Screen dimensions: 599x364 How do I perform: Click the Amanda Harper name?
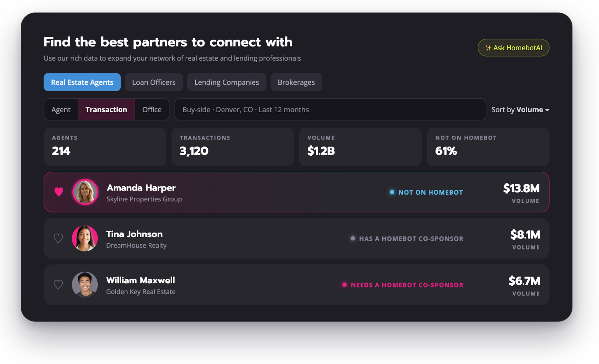click(141, 188)
